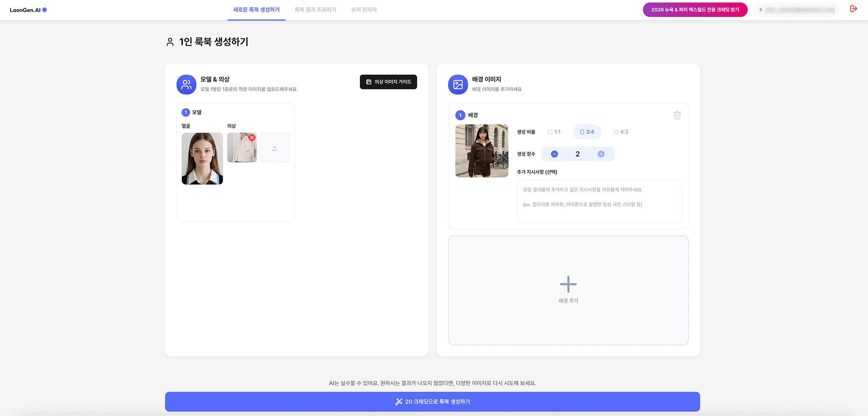Click the plus icon to add background
The image size is (868, 416).
(568, 284)
